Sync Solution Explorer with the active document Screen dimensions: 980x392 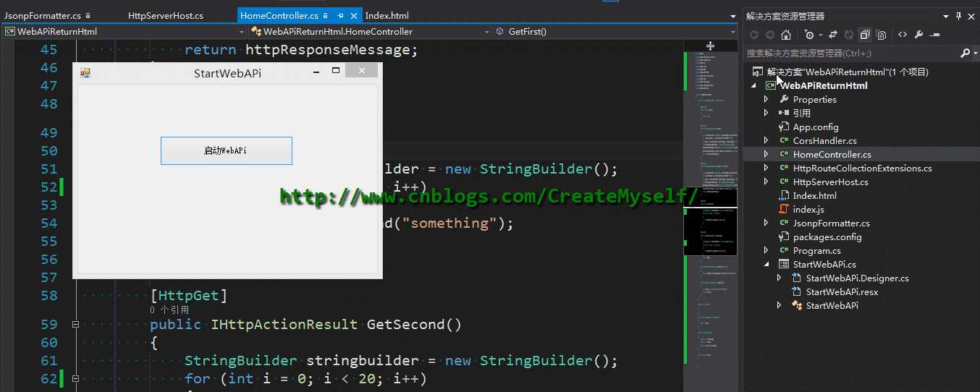point(832,35)
